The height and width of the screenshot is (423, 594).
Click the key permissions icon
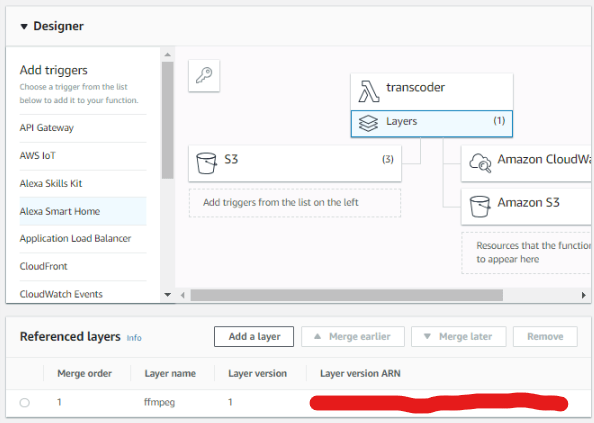(204, 75)
